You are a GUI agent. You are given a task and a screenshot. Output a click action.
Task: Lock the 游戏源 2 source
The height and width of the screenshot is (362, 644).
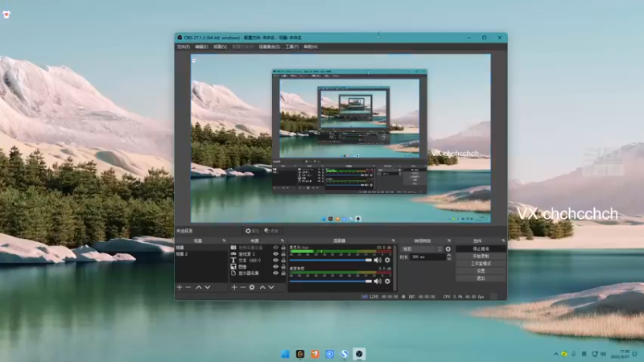click(283, 254)
